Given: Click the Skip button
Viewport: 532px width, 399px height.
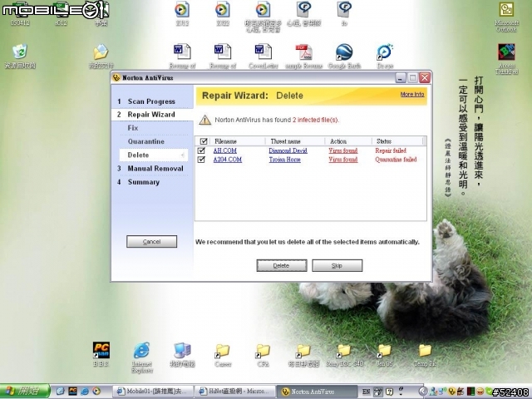Looking at the screenshot, I should coord(337,265).
